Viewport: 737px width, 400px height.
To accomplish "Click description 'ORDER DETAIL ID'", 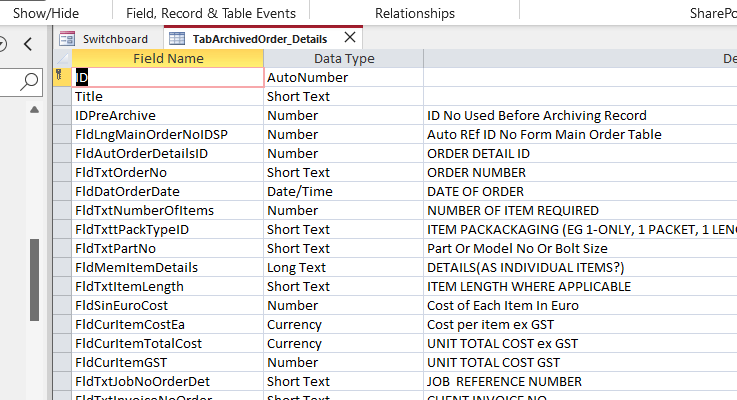I will [478, 154].
